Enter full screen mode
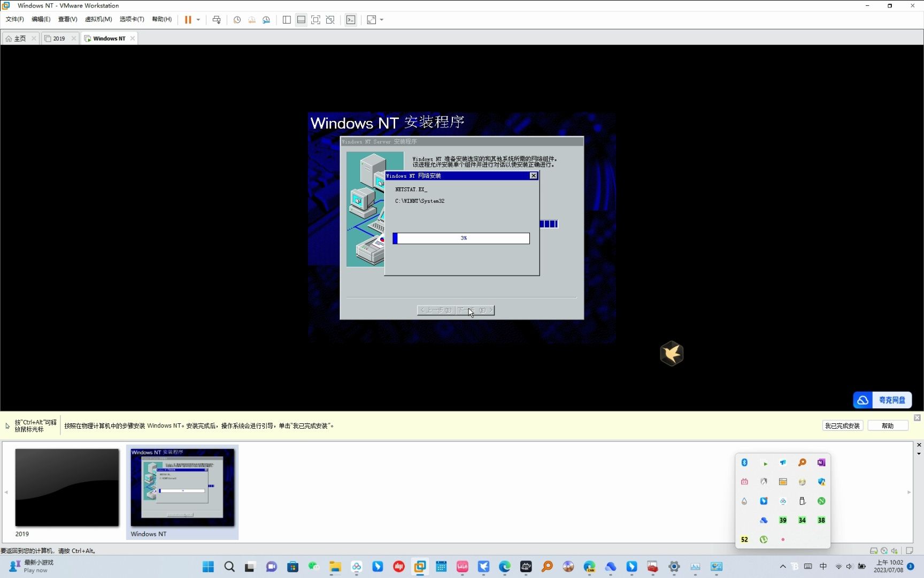924x578 pixels. (x=315, y=20)
